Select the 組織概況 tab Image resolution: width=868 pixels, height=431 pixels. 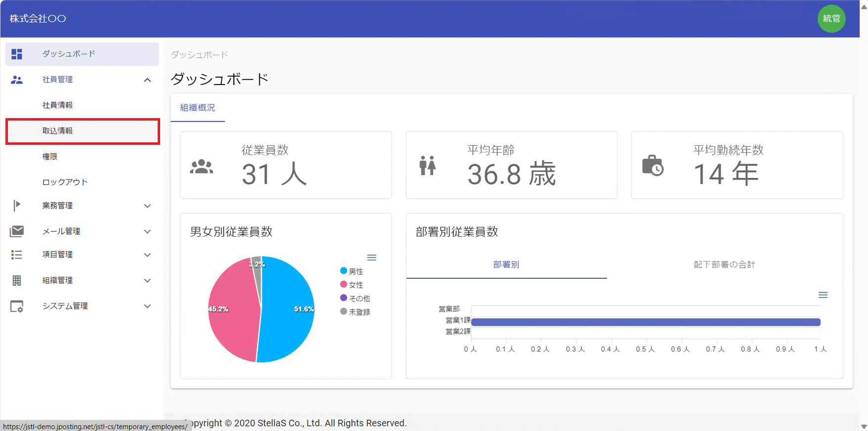198,108
